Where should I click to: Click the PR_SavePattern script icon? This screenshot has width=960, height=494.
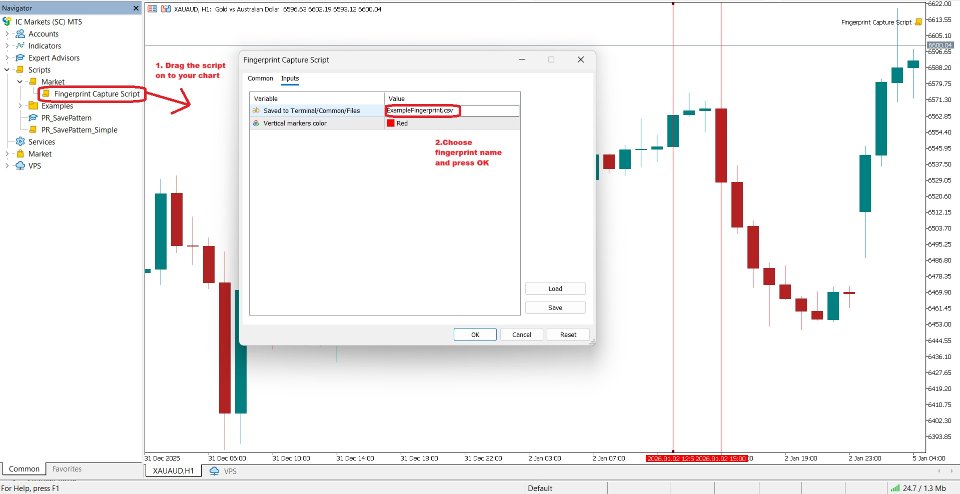(33, 118)
